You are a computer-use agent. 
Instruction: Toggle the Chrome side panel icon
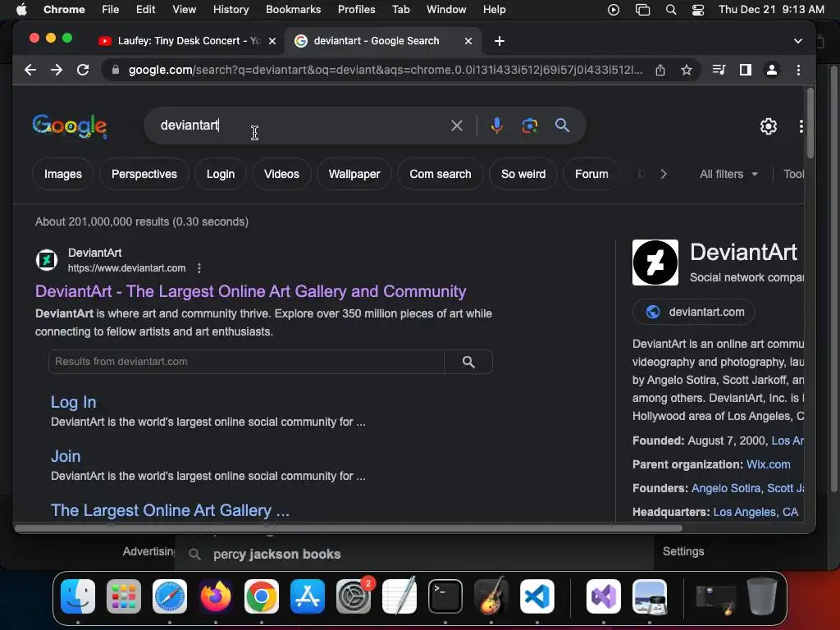(745, 70)
